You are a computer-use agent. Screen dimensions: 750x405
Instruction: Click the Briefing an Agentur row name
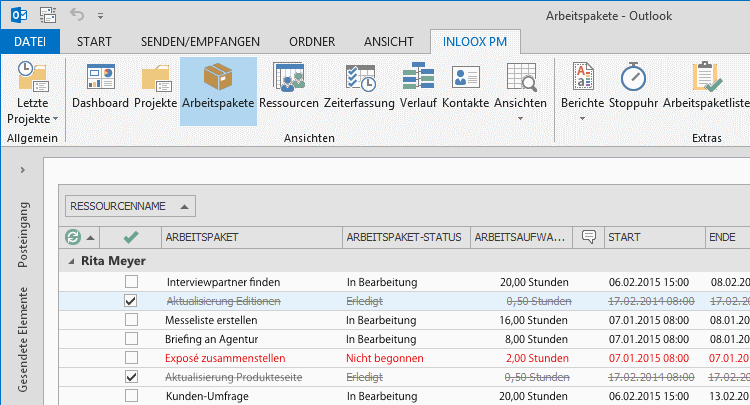211,339
